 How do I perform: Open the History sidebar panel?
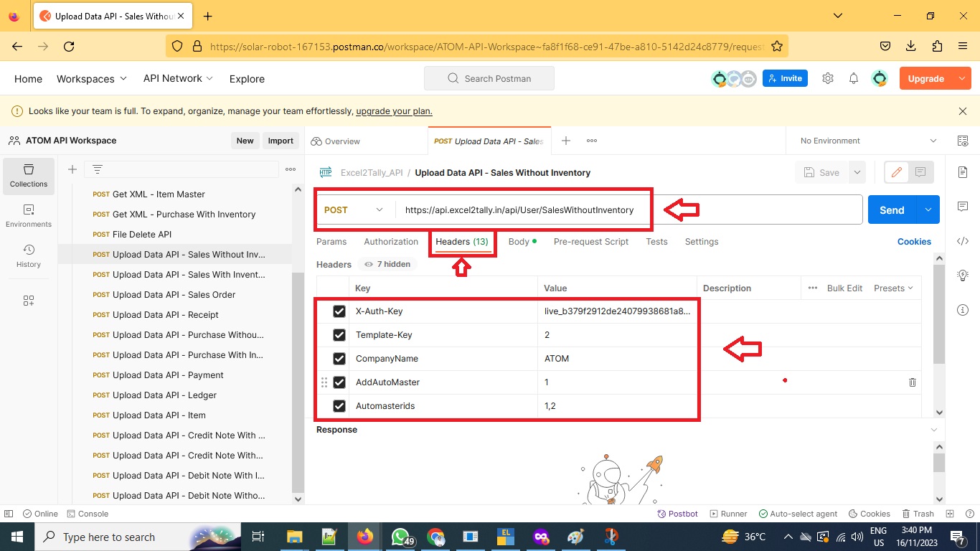29,256
